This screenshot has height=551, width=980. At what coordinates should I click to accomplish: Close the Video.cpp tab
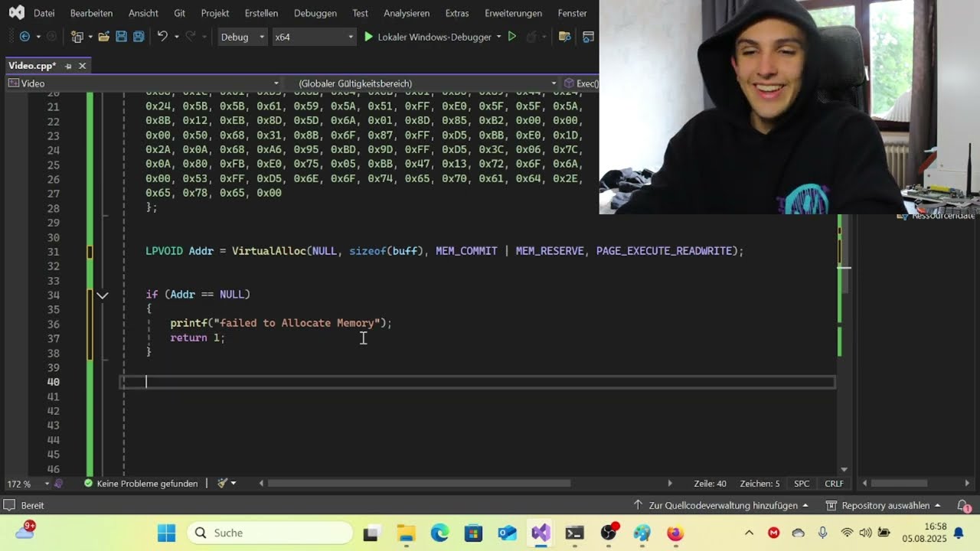(x=83, y=66)
